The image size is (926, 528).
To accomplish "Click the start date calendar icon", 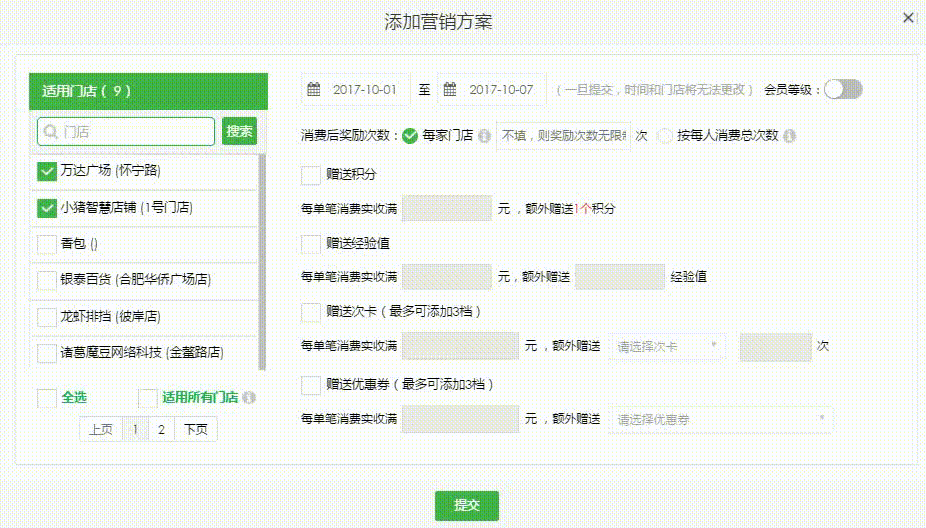I will pyautogui.click(x=314, y=90).
